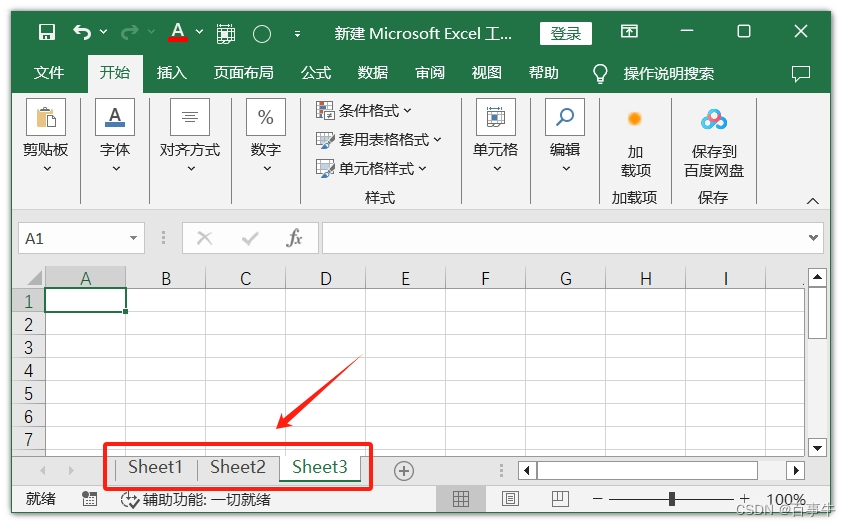Click the lightbulb tell-me icon

point(600,73)
